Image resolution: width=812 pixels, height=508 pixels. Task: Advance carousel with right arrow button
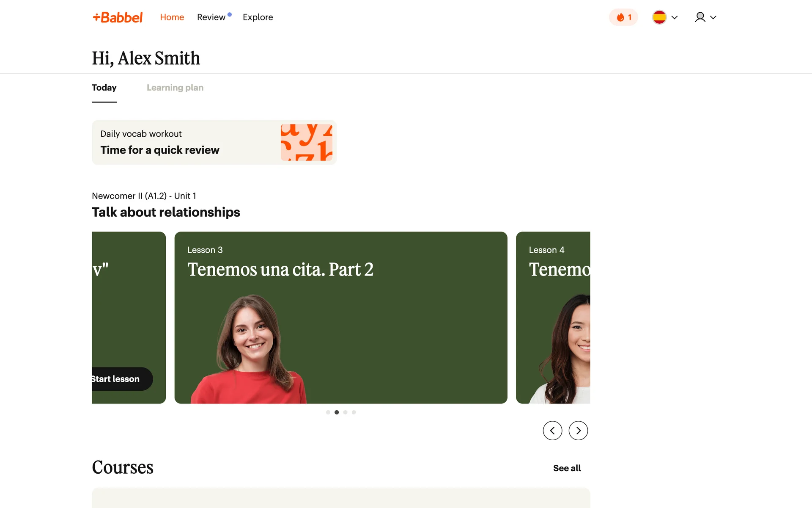pos(578,431)
